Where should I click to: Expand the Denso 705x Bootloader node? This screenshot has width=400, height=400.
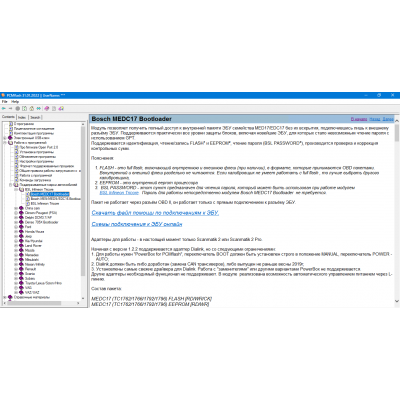pyautogui.click(x=16, y=222)
